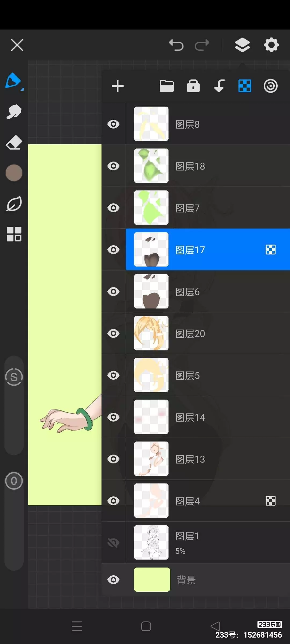
Task: Lock the selected layer
Action: (x=193, y=86)
